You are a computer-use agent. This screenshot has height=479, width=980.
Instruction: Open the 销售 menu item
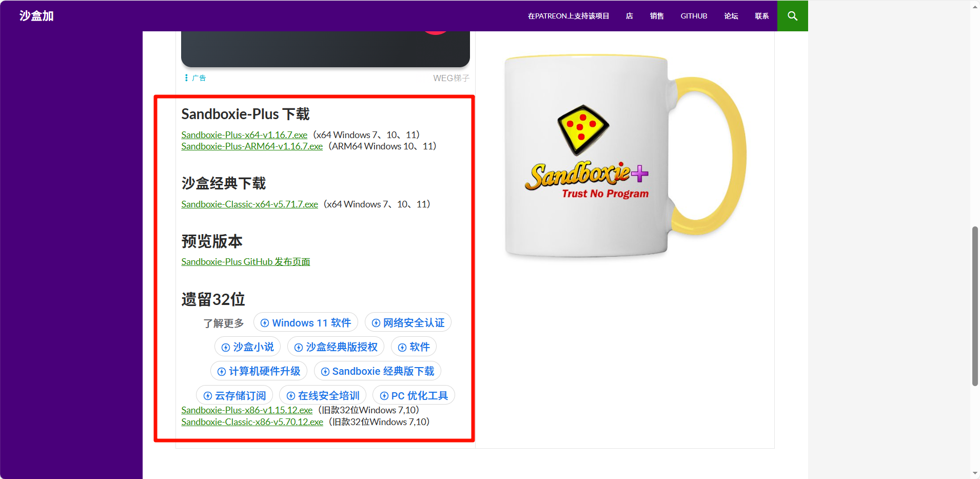pos(657,16)
